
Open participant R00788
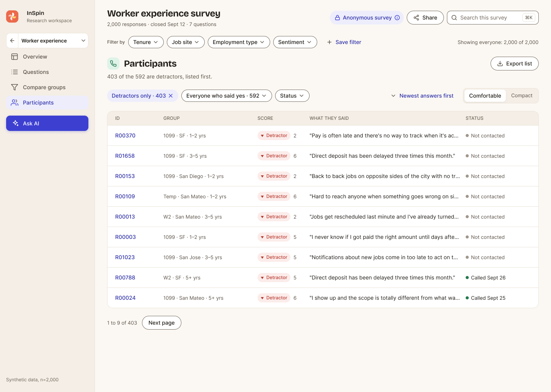point(125,278)
